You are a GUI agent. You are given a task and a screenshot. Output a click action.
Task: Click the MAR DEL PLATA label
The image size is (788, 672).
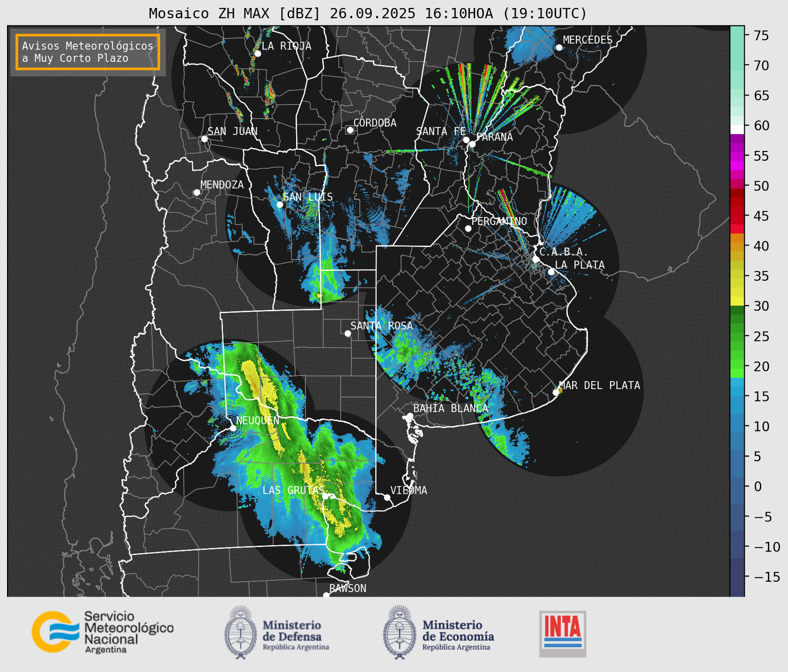pyautogui.click(x=600, y=386)
